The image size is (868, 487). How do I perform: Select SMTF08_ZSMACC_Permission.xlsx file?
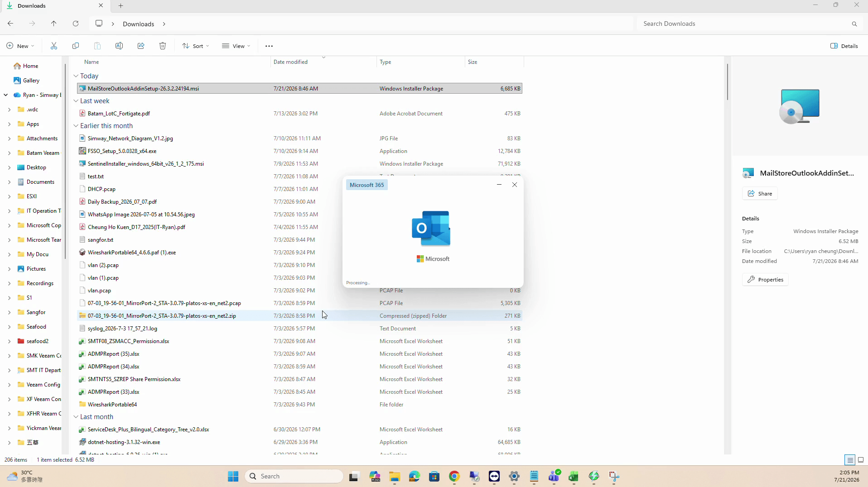(299, 341)
